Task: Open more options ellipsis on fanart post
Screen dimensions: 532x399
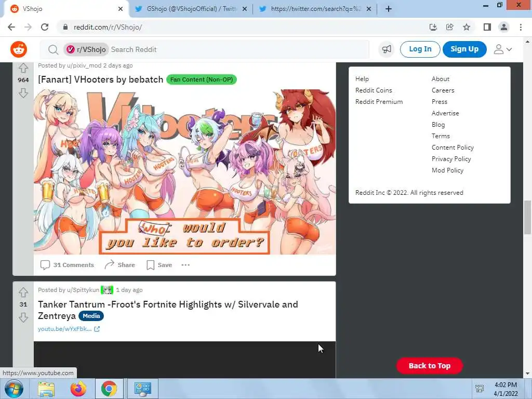Action: (185, 265)
